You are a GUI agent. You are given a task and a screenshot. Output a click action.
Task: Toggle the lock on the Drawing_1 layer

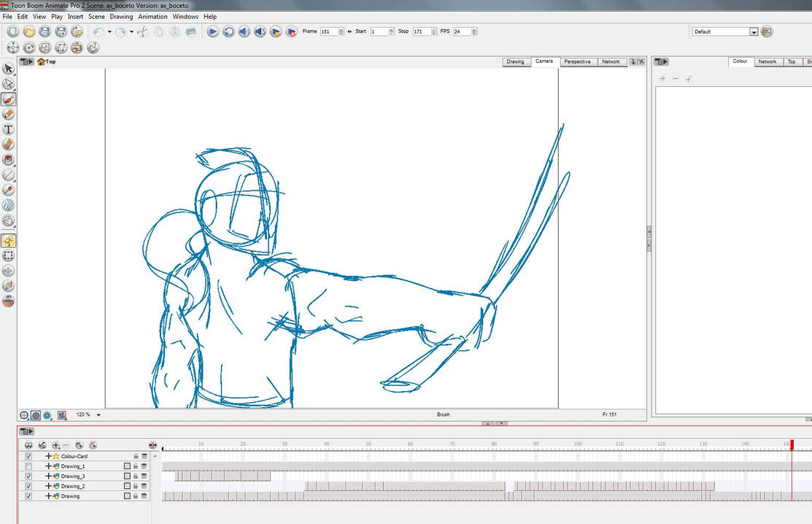[x=136, y=466]
